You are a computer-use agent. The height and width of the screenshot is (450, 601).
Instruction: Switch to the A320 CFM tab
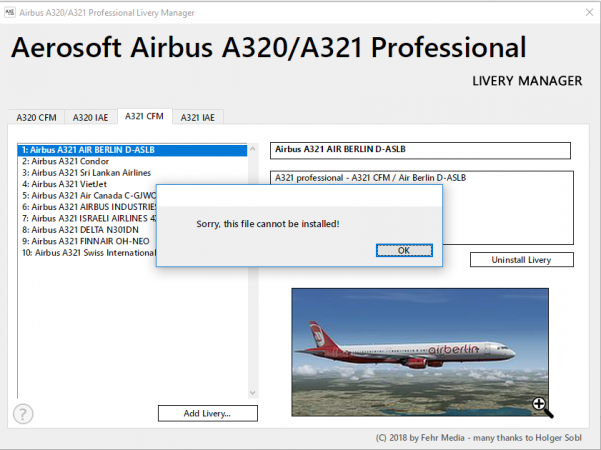point(36,117)
